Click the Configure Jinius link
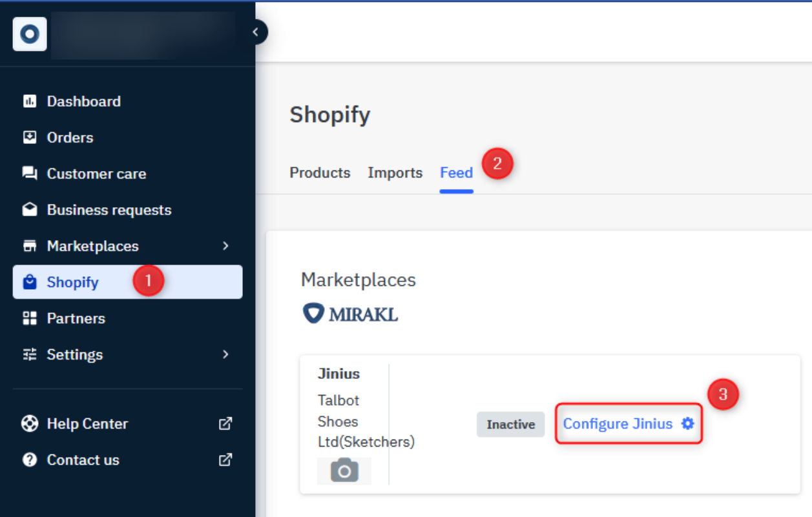The image size is (812, 517). [618, 423]
